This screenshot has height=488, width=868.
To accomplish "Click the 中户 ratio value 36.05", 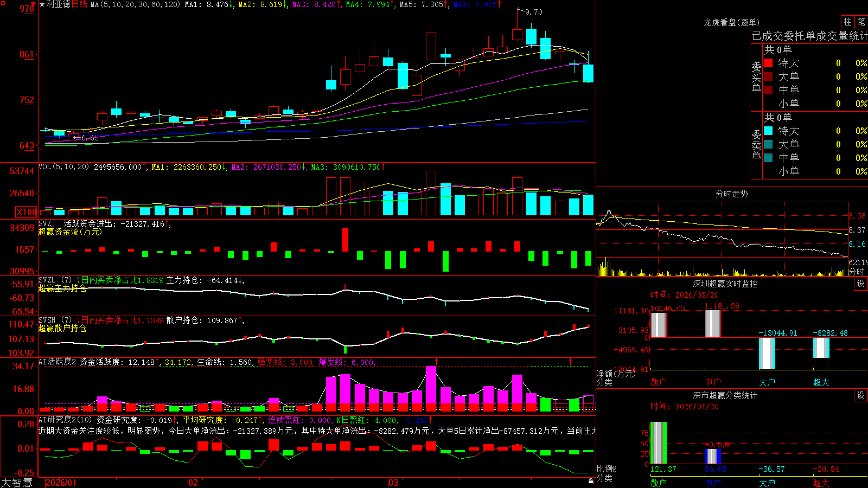I will click(x=716, y=469).
